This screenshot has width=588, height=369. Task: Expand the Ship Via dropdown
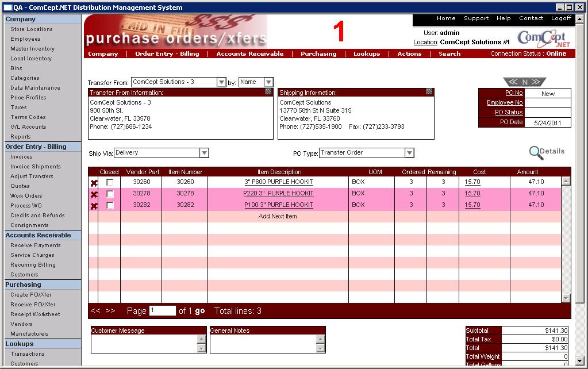tap(204, 153)
